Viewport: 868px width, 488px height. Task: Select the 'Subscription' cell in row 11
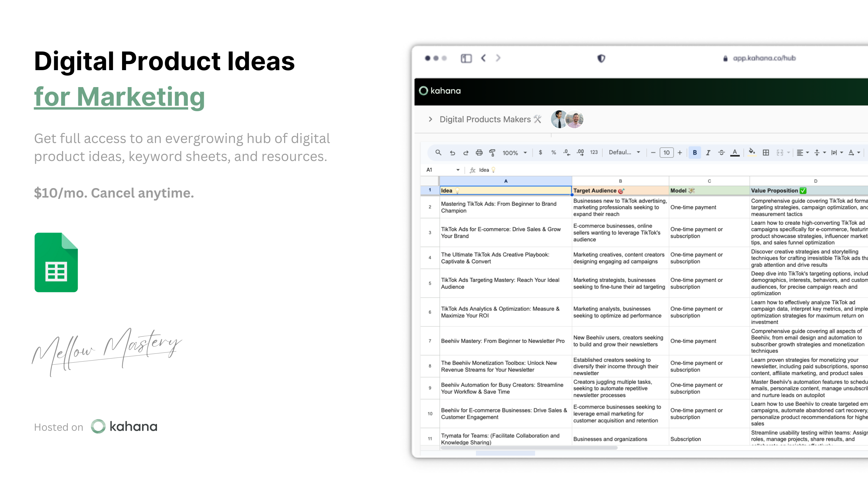coord(709,437)
